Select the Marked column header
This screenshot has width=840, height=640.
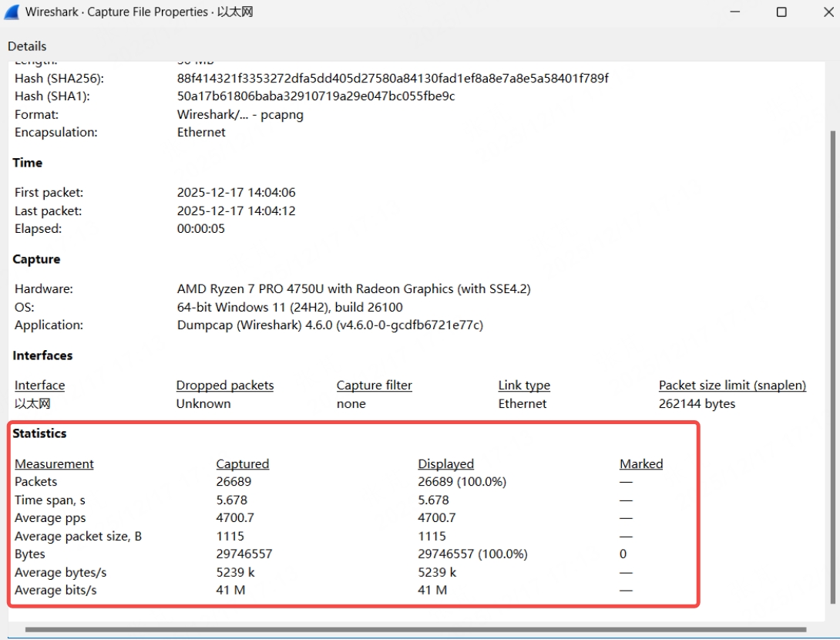641,463
